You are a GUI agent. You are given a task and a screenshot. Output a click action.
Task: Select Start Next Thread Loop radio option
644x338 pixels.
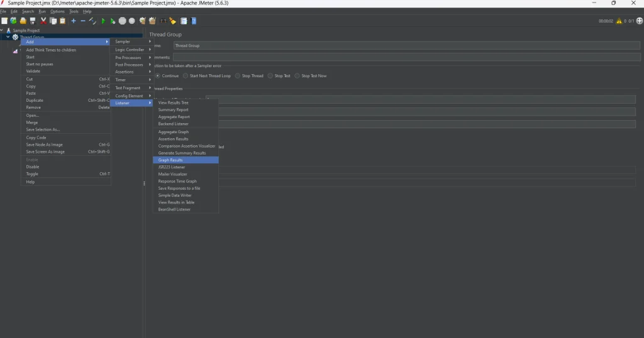(x=186, y=76)
